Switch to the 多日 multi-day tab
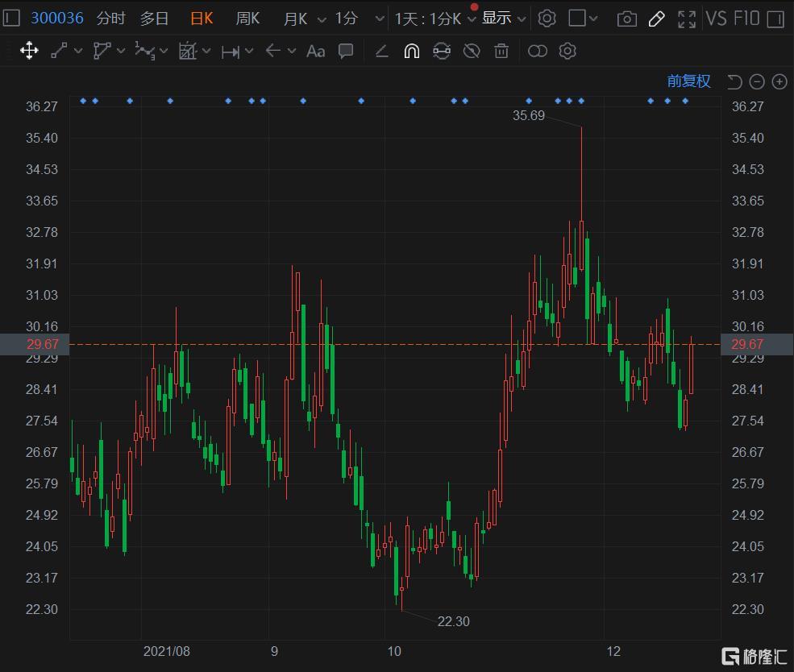Viewport: 794px width, 672px height. [x=155, y=19]
